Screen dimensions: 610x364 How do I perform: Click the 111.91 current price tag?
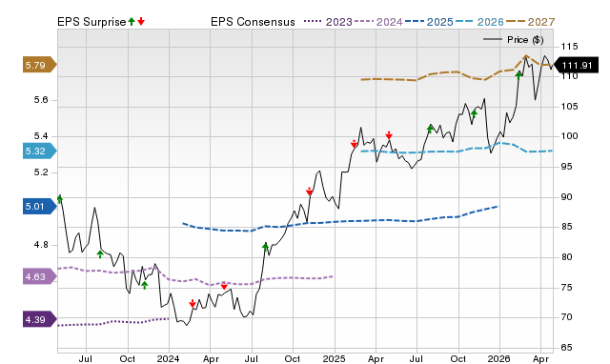pos(576,65)
